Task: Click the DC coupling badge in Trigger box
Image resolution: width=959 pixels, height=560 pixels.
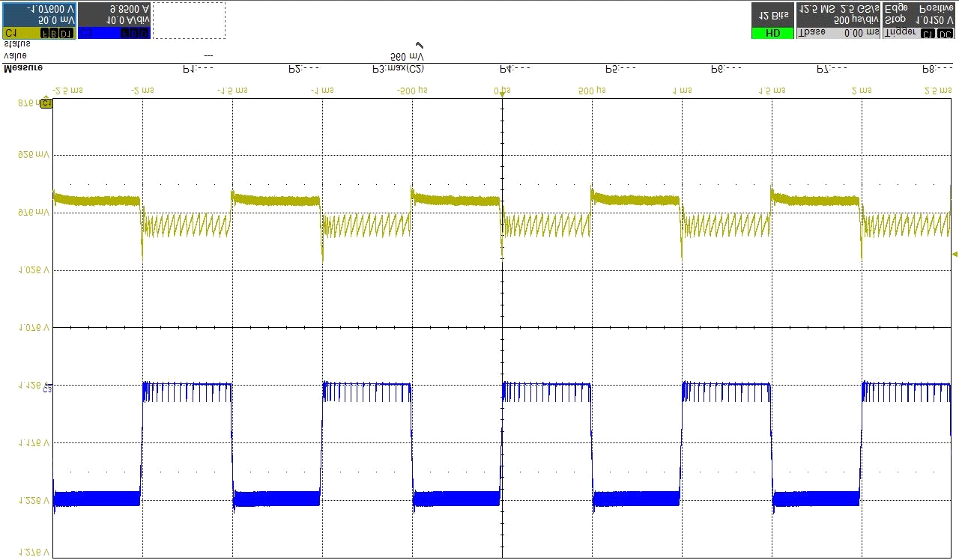Action: (x=946, y=34)
